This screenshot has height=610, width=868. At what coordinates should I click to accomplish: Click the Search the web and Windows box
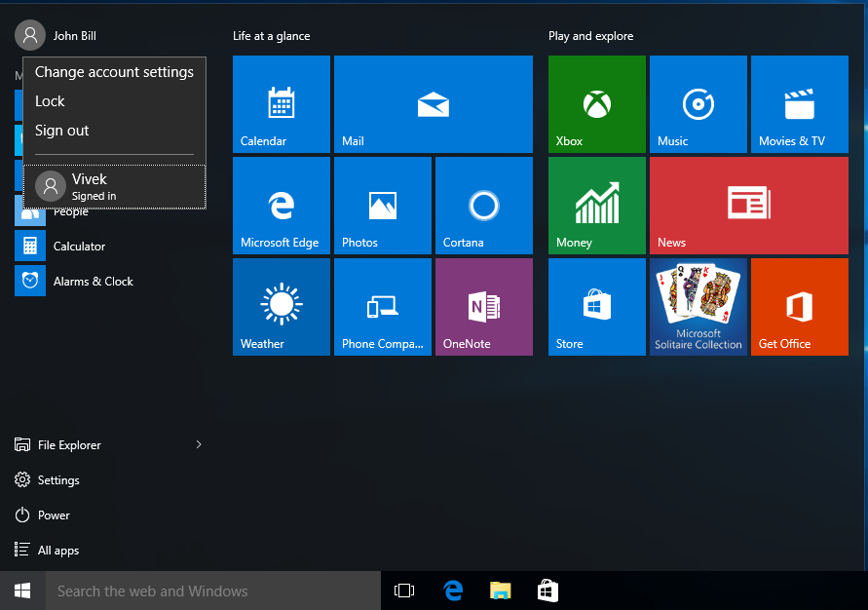tap(213, 591)
